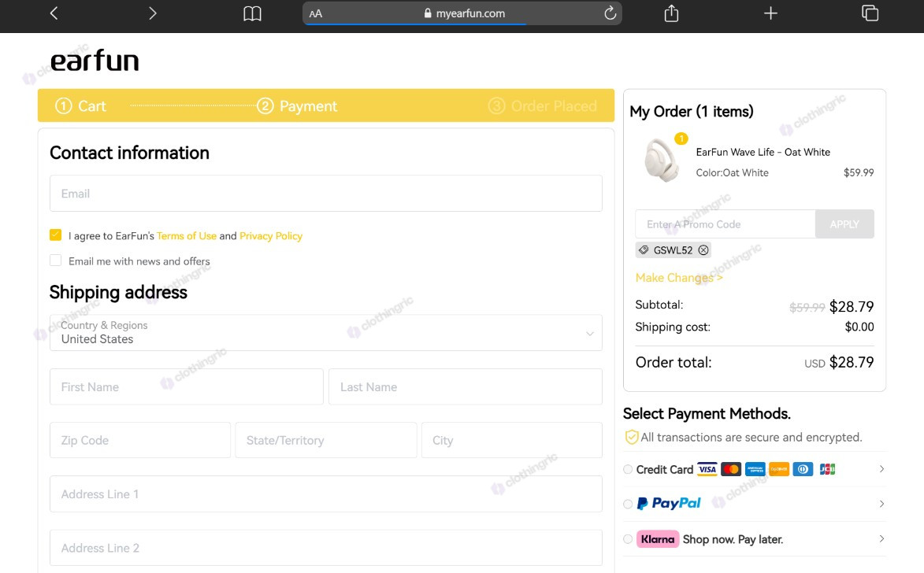Click the item quantity badge on headphones

[x=681, y=139]
